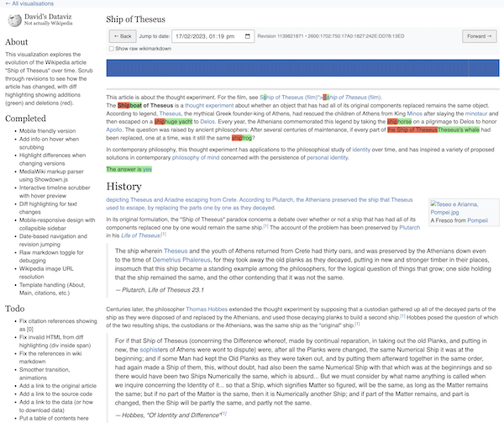Go back via All visualisations link
The height and width of the screenshot is (423, 504).
29,3
